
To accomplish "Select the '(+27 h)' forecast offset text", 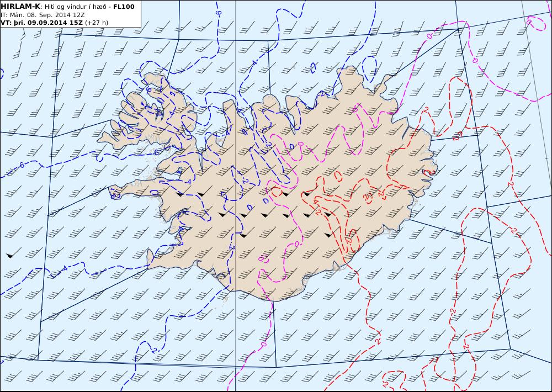I will click(97, 23).
